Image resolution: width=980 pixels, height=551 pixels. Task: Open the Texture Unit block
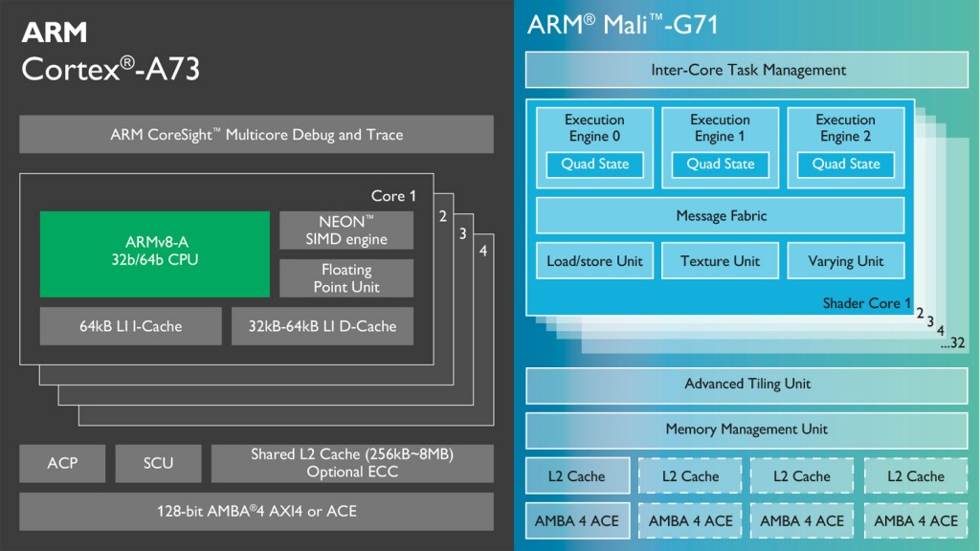click(719, 260)
